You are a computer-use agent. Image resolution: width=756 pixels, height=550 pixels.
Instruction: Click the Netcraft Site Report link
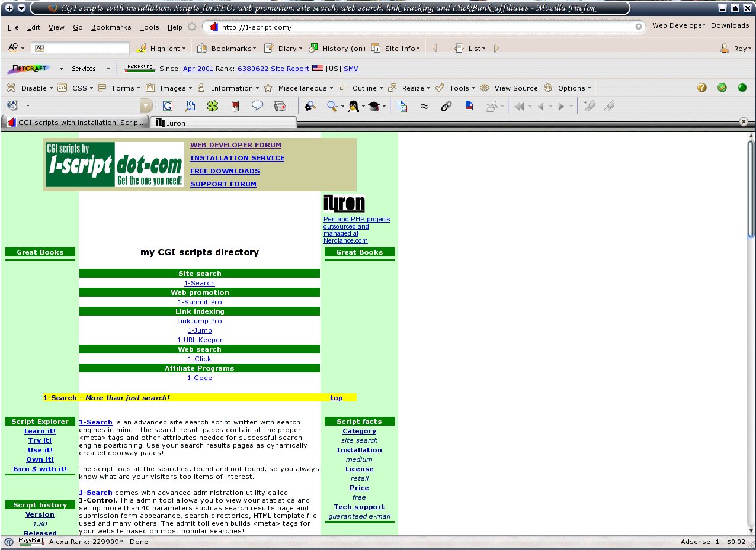[x=290, y=69]
